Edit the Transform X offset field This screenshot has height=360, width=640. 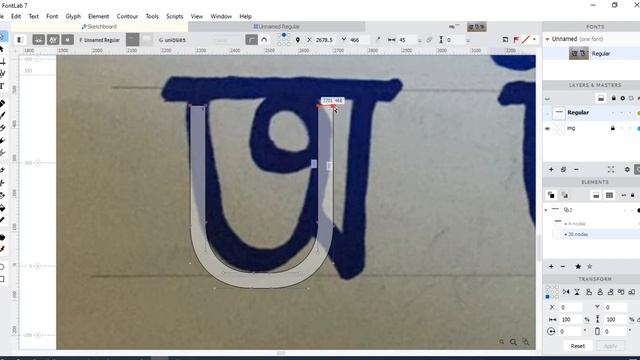tap(571, 307)
